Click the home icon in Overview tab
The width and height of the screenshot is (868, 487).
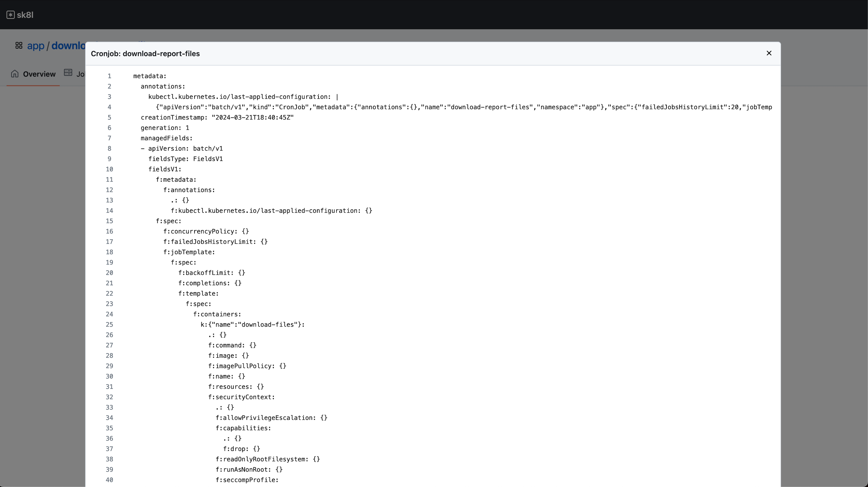(x=15, y=74)
